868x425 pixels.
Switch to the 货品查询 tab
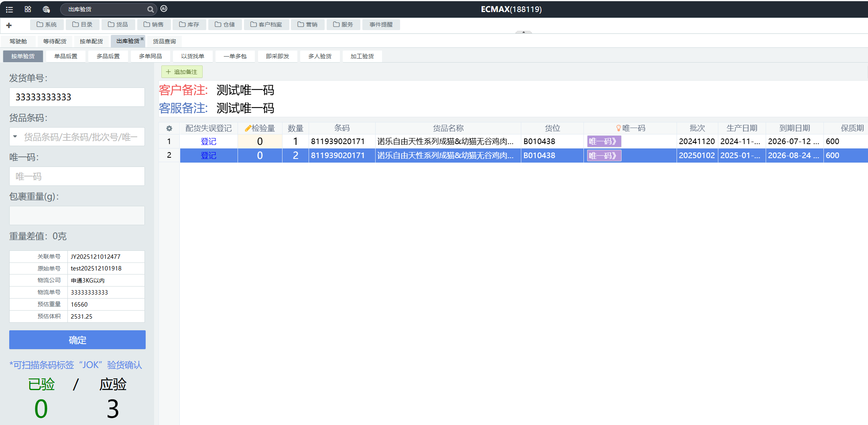[x=164, y=41]
